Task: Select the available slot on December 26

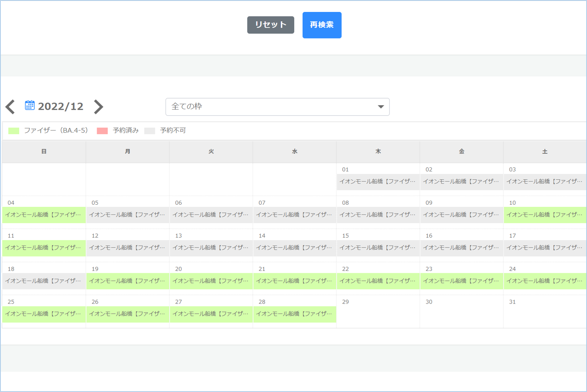Action: 128,314
